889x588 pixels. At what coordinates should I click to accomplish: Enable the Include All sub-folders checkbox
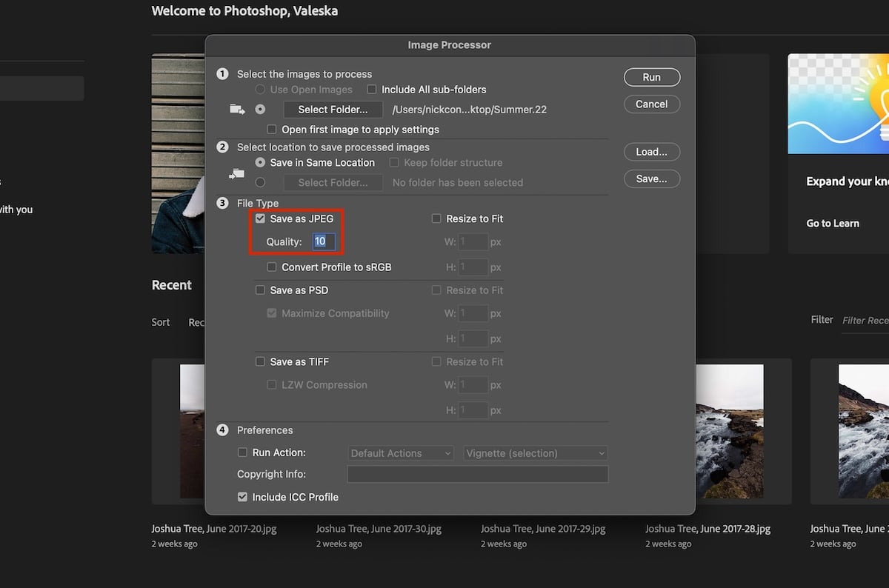pyautogui.click(x=371, y=89)
